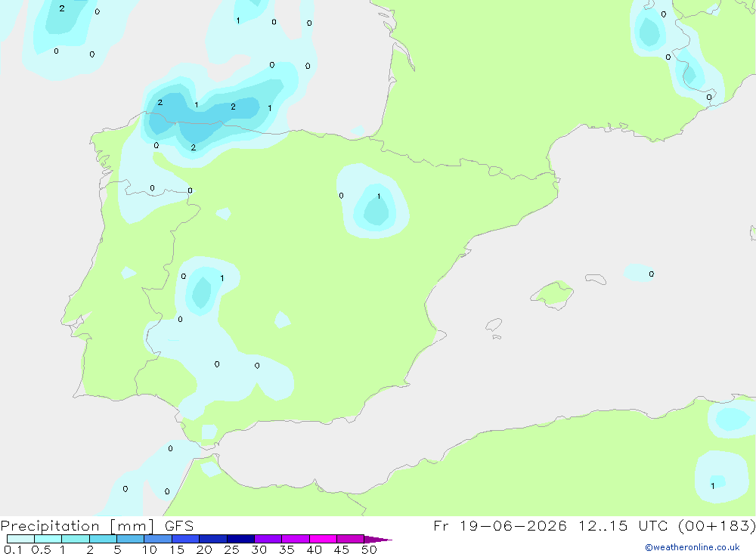Choose the 15–20 mm legend color swatch
Image resolution: width=756 pixels, height=554 pixels.
186,539
